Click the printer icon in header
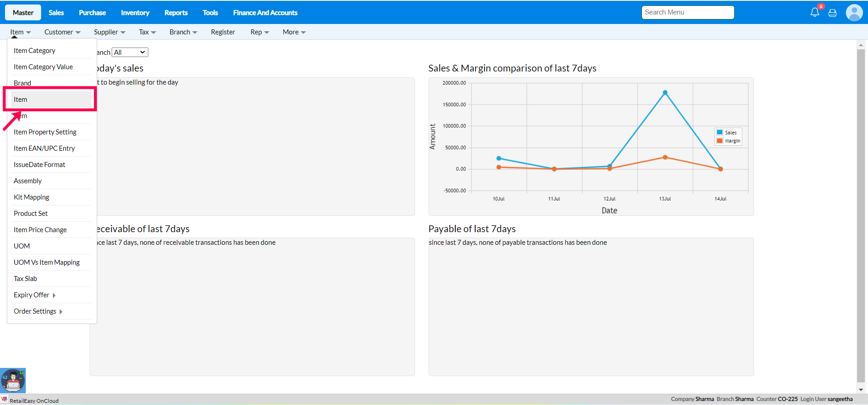 point(832,13)
